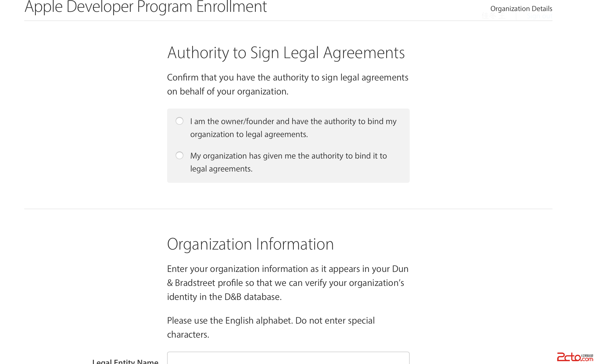Click the Organization Information heading
The width and height of the screenshot is (594, 364).
click(250, 244)
